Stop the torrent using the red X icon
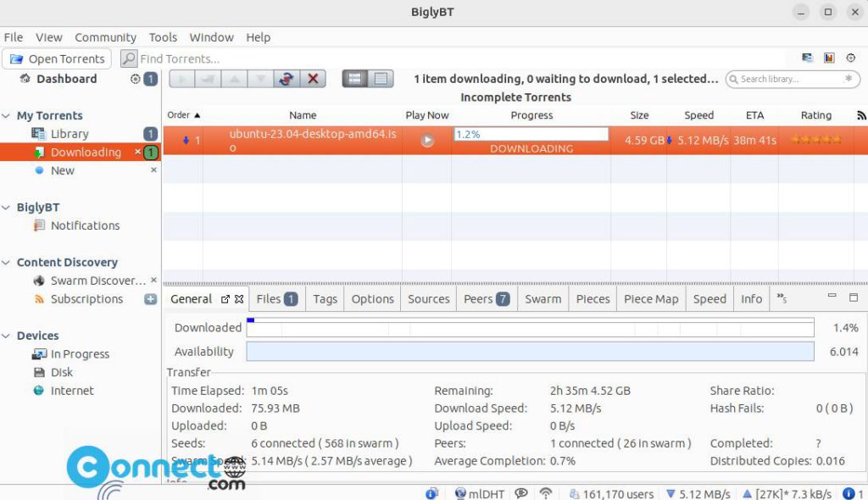868x500 pixels. 313,78
